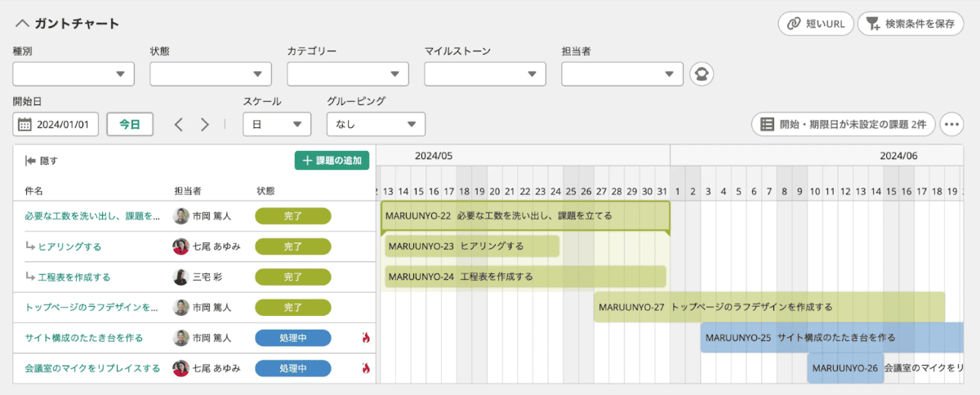Open the スケール dropdown showing 日
Image resolution: width=980 pixels, height=395 pixels.
(x=277, y=125)
